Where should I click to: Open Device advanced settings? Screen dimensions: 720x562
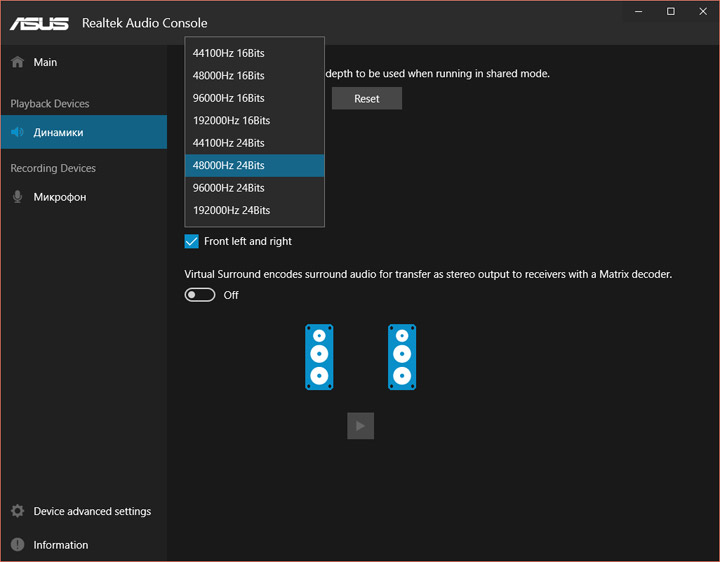(84, 511)
